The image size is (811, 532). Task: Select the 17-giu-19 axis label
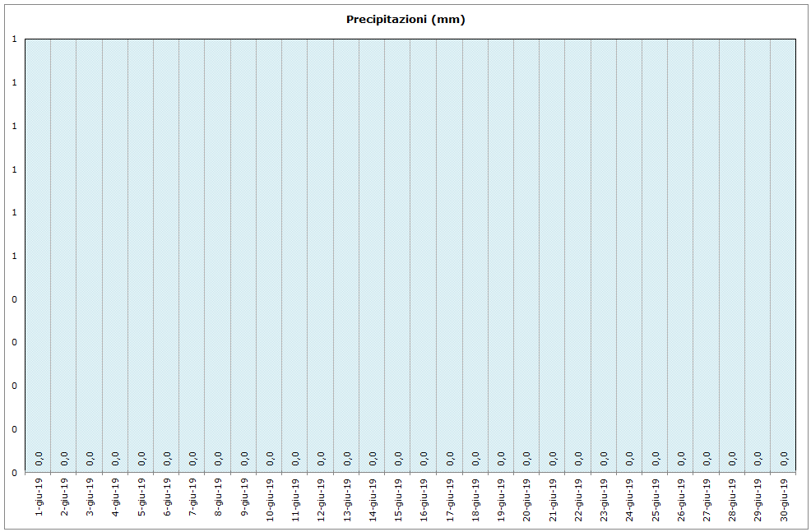click(x=450, y=499)
